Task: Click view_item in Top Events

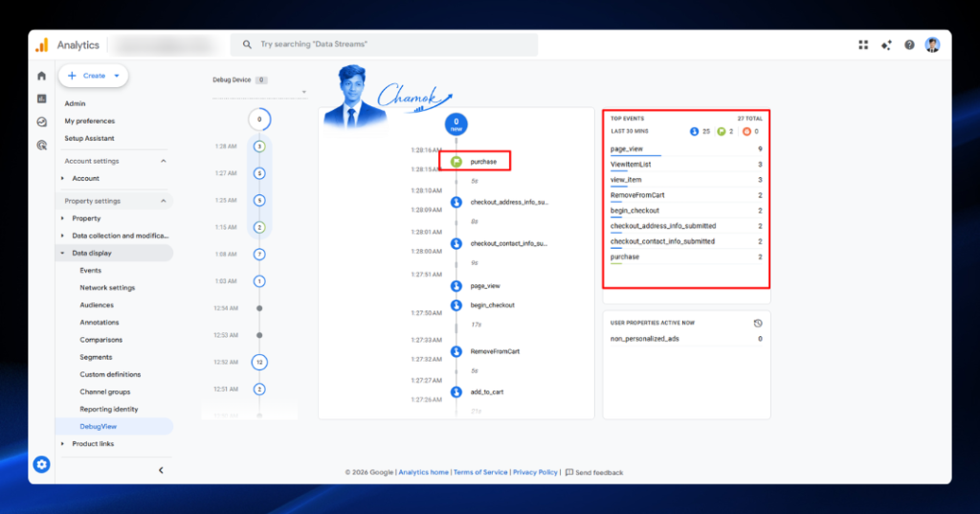Action: [626, 180]
